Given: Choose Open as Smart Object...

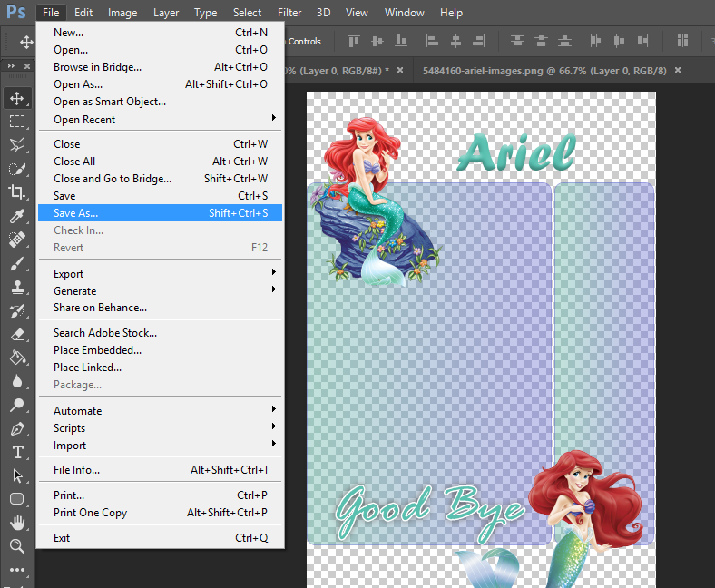Looking at the screenshot, I should 160,102.
